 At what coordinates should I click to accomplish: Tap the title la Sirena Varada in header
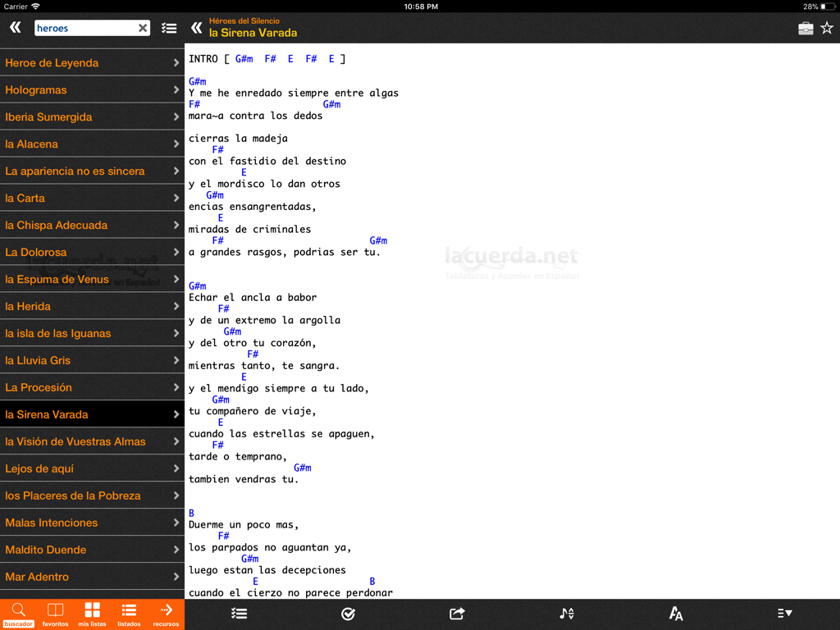[x=253, y=33]
